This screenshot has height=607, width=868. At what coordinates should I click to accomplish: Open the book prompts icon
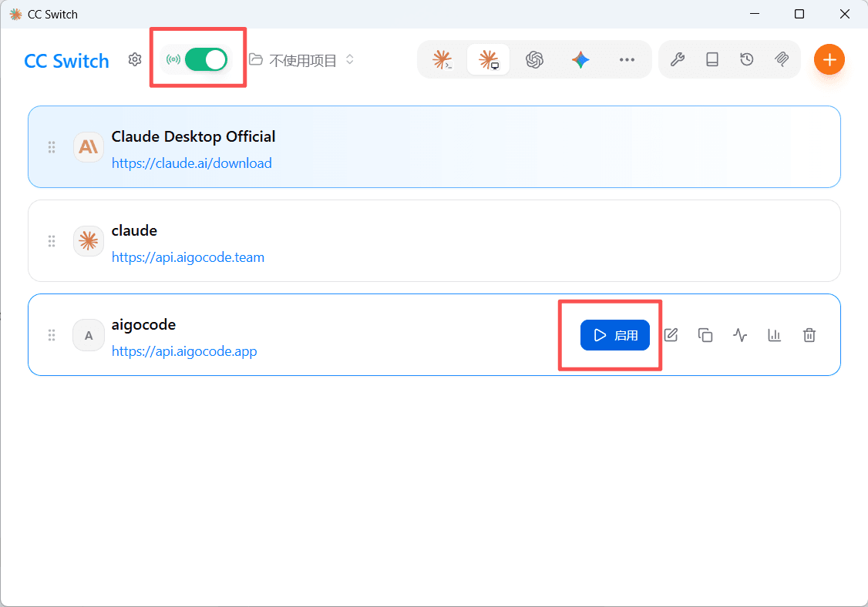712,59
